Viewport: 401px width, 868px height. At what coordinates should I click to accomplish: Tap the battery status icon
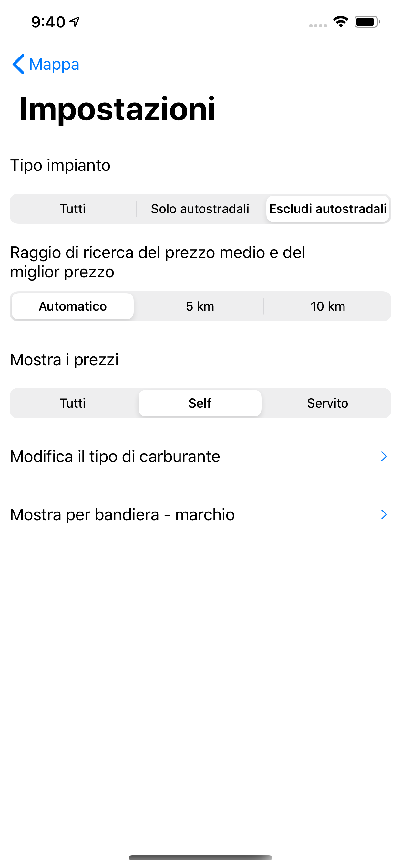tap(367, 22)
